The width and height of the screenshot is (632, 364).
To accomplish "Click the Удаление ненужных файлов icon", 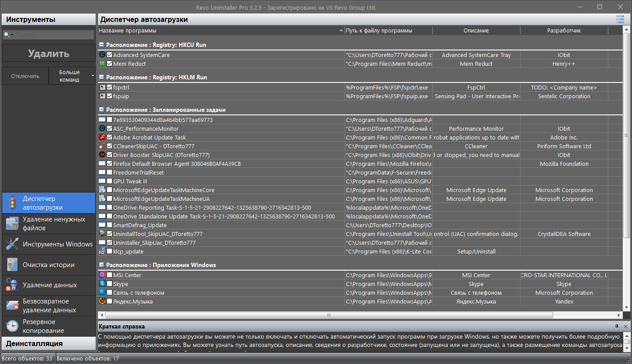I will click(12, 224).
